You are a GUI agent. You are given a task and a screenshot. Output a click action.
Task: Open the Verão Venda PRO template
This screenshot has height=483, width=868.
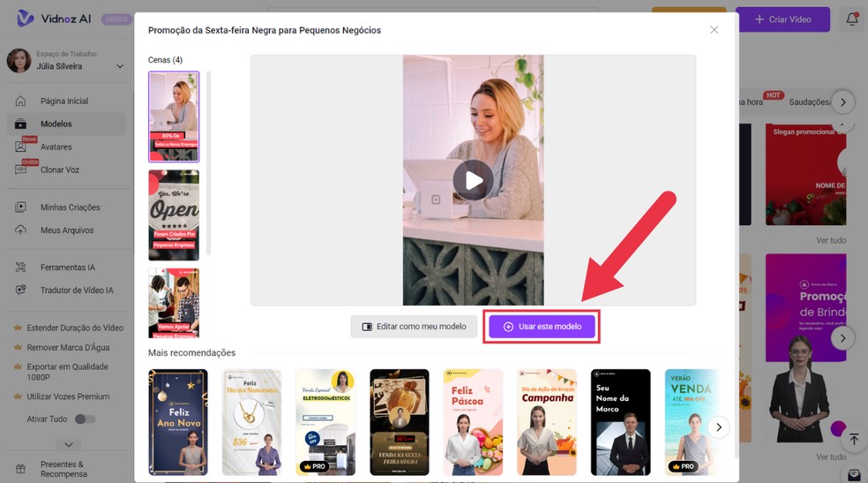pyautogui.click(x=692, y=422)
